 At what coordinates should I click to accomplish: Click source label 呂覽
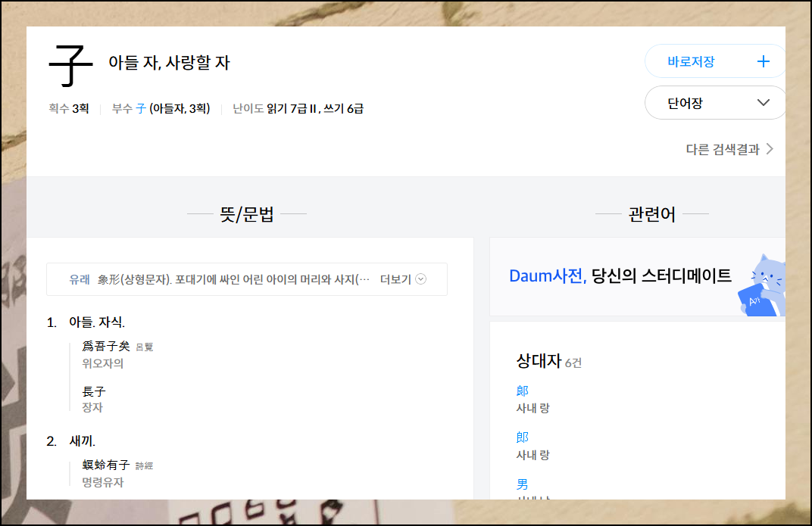[145, 347]
